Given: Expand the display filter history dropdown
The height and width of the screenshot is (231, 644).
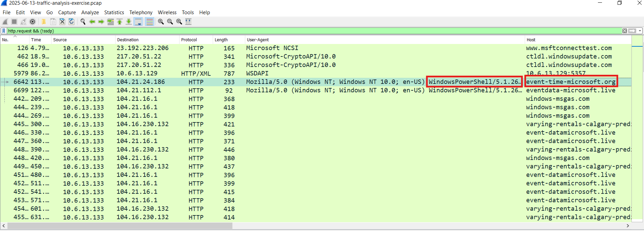Looking at the screenshot, I should (640, 31).
